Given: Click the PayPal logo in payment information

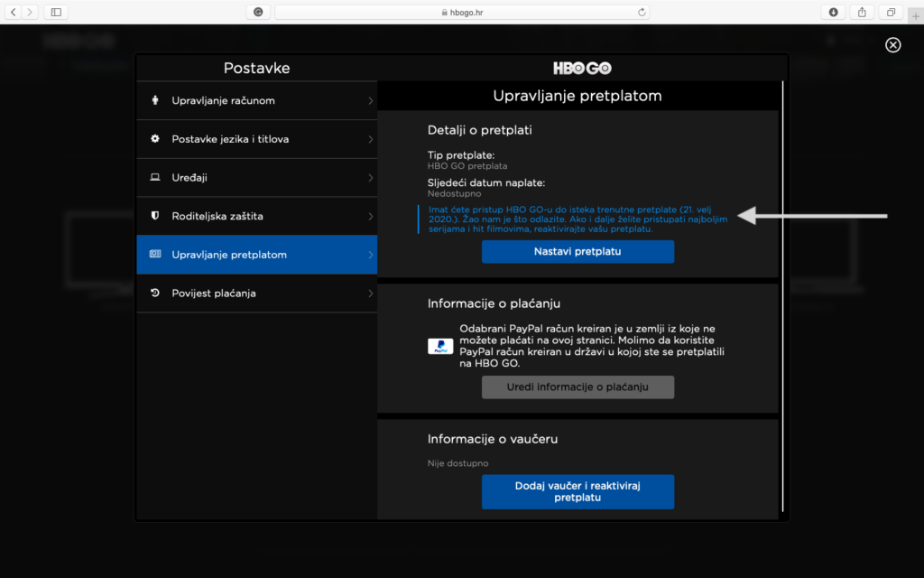Looking at the screenshot, I should [x=440, y=347].
